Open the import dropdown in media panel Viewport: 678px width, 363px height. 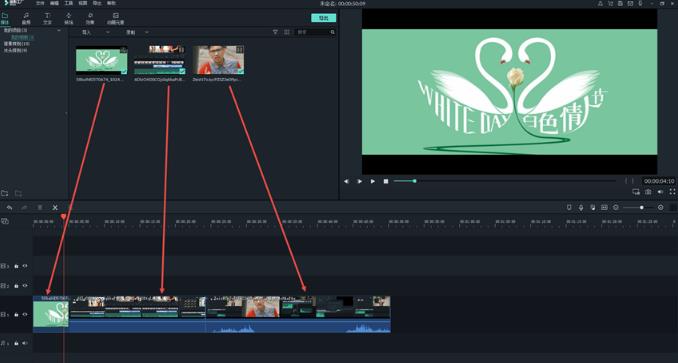pyautogui.click(x=96, y=32)
